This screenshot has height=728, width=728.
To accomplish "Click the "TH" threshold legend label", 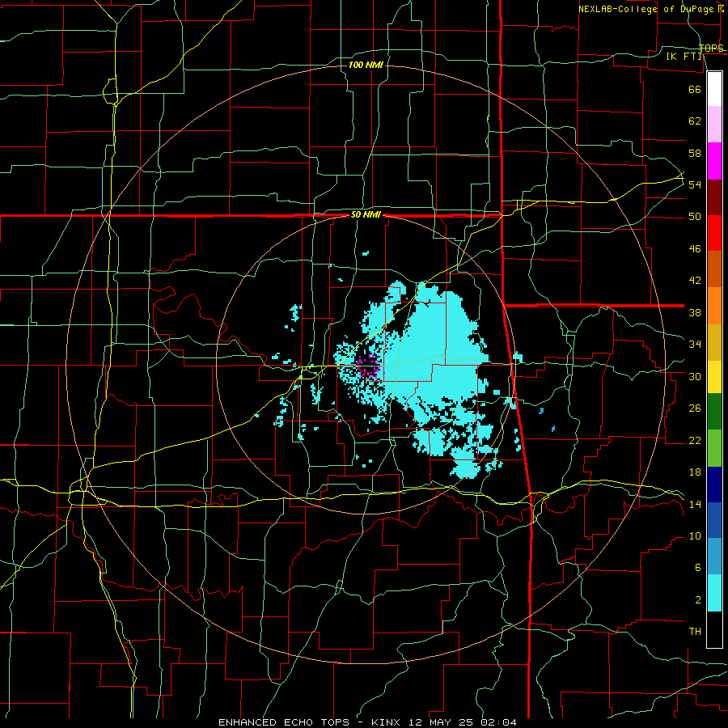I will tap(695, 632).
